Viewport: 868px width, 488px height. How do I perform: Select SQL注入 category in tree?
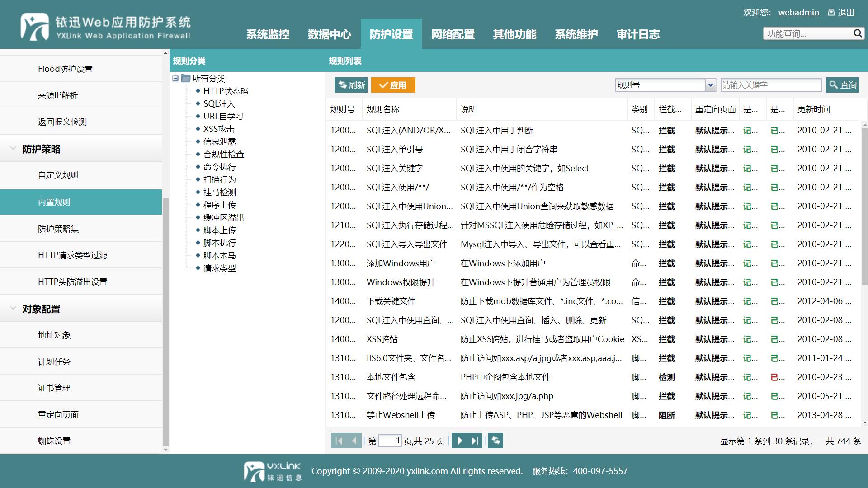(x=219, y=103)
